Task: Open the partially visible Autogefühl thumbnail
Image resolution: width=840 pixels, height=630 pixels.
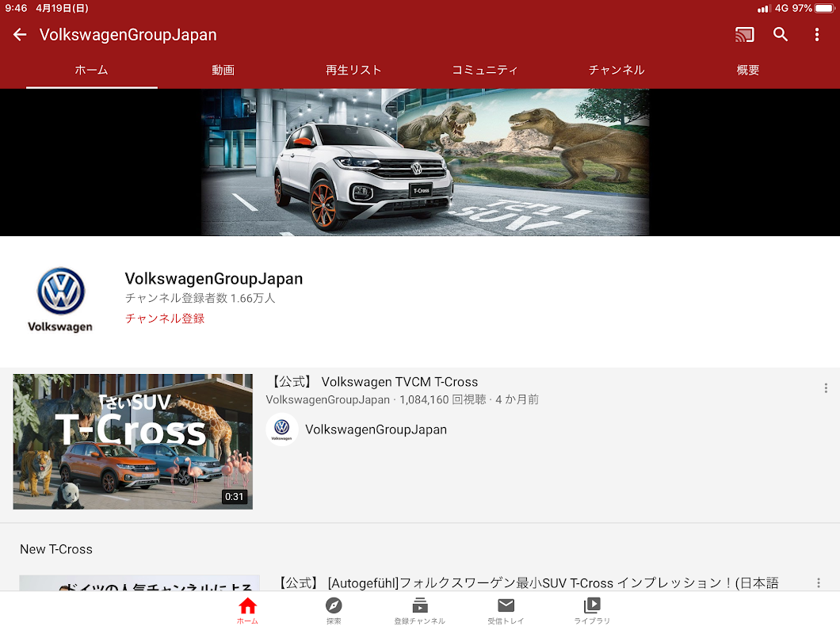Action: pos(139,583)
